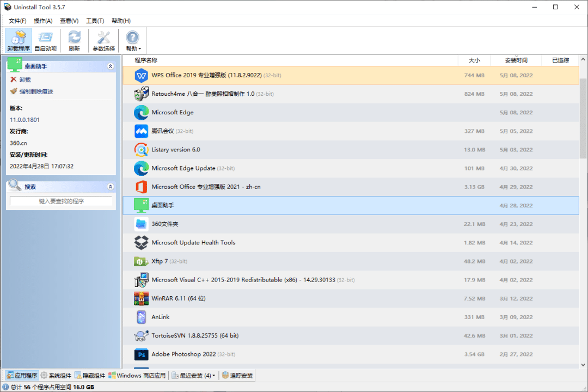Image resolution: width=588 pixels, height=392 pixels.
Task: Click the 强制删除痕迹 broom icon
Action: coord(14,91)
